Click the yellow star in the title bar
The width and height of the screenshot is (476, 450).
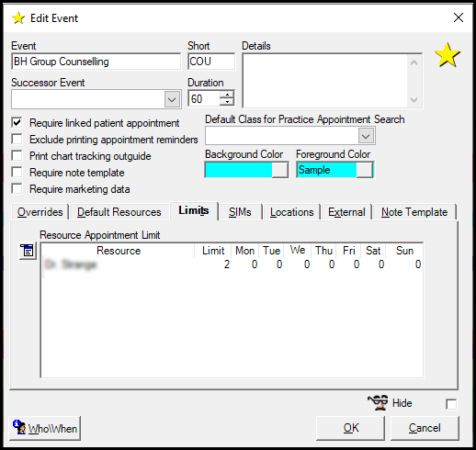click(18, 18)
